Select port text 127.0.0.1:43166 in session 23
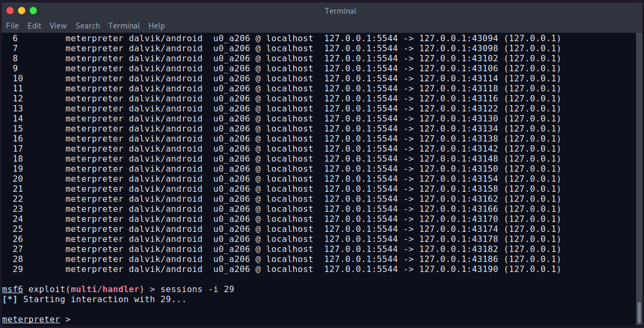Image resolution: width=644 pixels, height=328 pixels. click(x=459, y=209)
